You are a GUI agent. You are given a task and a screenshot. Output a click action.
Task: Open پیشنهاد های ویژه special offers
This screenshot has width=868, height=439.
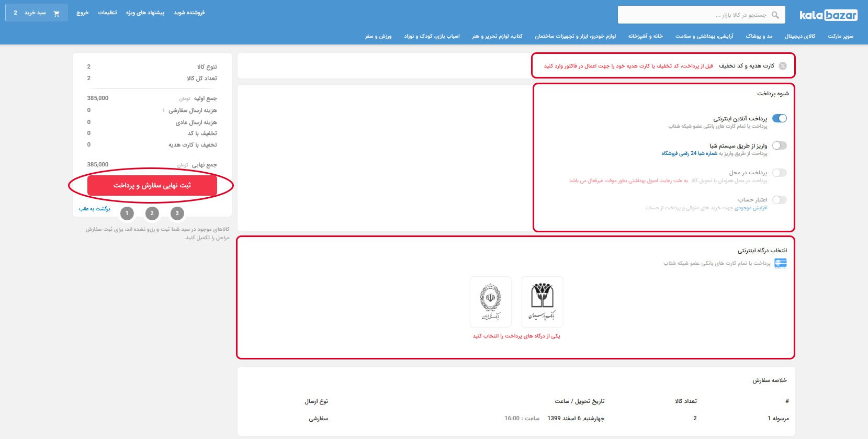pos(145,13)
